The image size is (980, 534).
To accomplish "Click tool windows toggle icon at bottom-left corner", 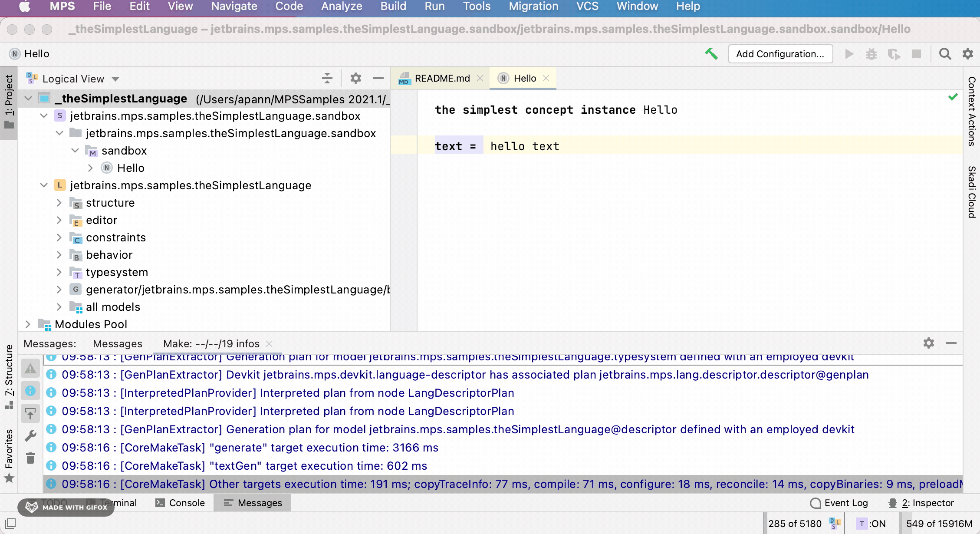I will tap(10, 523).
